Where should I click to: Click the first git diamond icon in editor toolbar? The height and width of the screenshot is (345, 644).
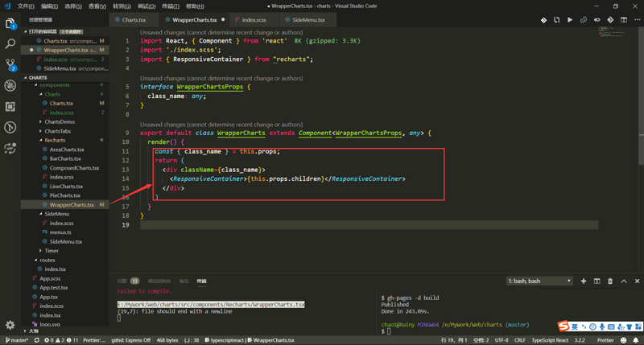543,19
